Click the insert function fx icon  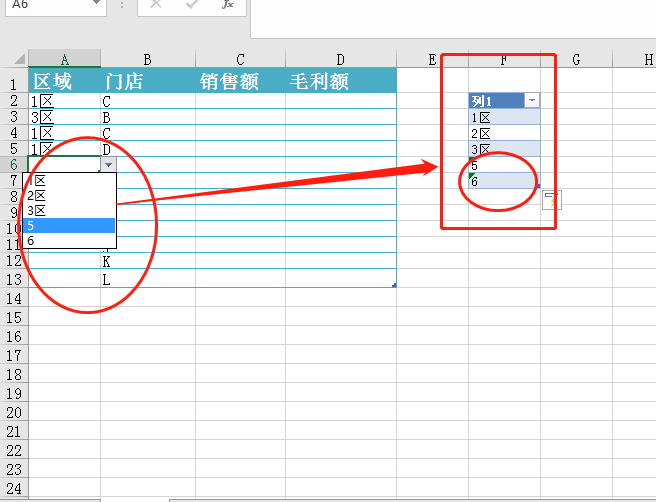(x=228, y=4)
